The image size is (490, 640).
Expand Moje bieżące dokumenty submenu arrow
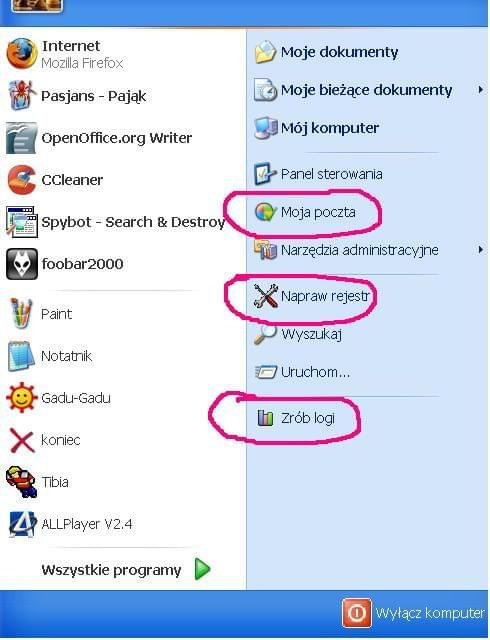tap(481, 89)
